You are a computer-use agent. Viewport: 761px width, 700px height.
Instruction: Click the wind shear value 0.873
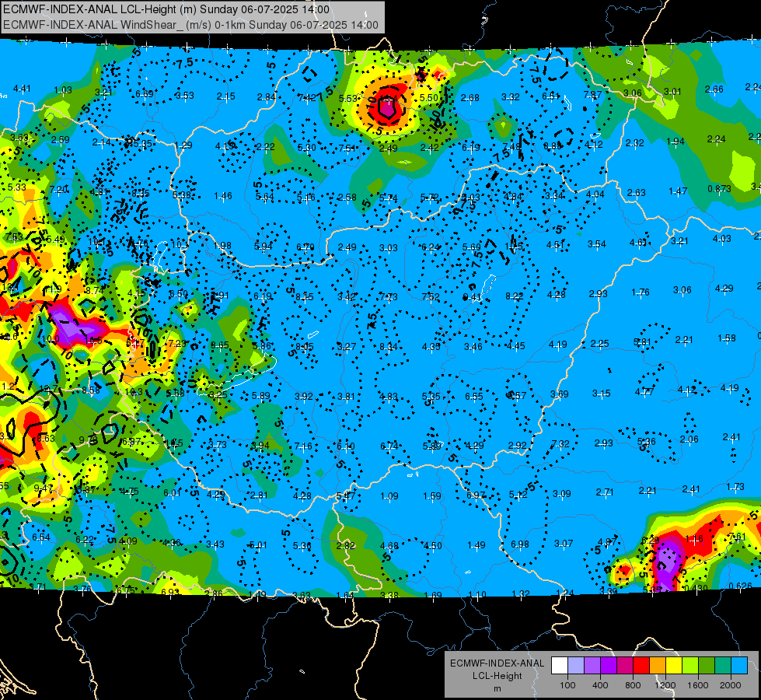(x=719, y=188)
